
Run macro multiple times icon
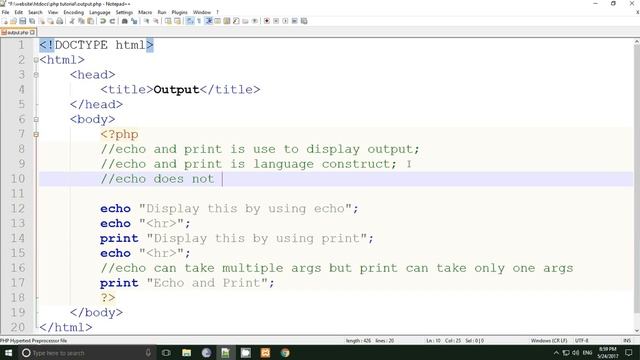[x=295, y=21]
